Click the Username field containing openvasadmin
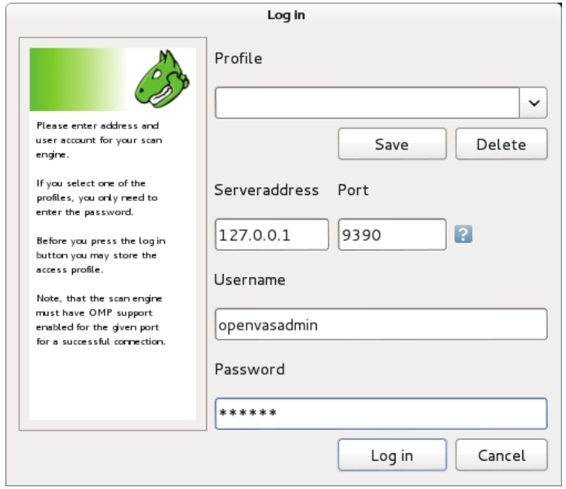 tap(381, 324)
